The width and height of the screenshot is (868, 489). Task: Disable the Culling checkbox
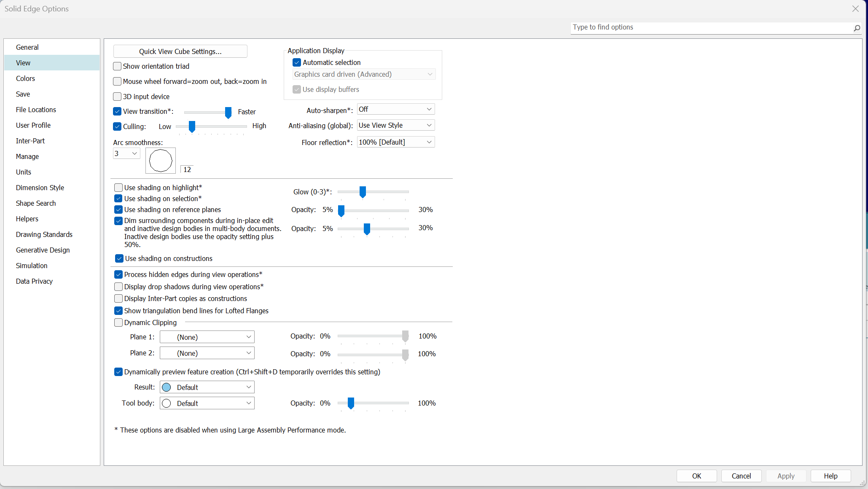tap(118, 126)
